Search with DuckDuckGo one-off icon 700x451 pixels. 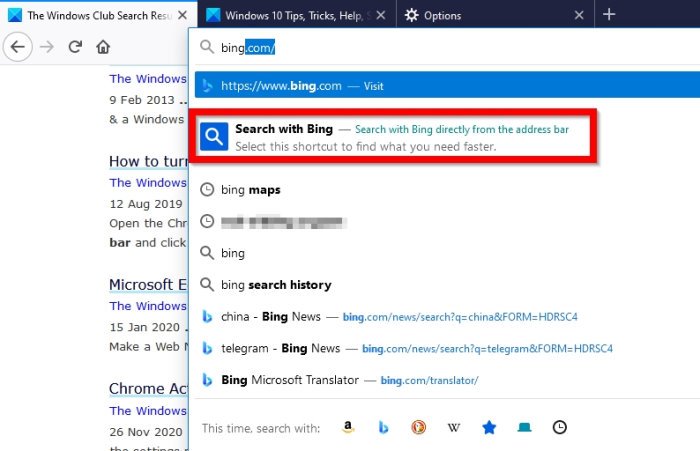coord(418,427)
